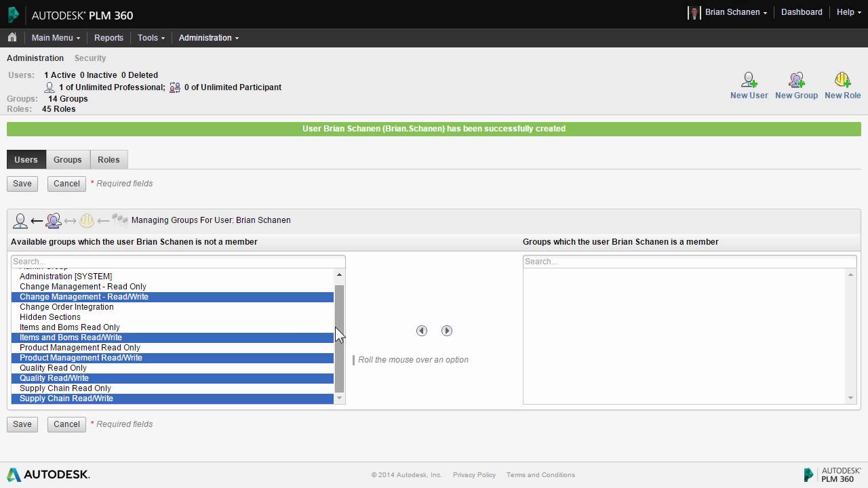Click '14 Groups' count text
The height and width of the screenshot is (488, 868).
(x=68, y=99)
